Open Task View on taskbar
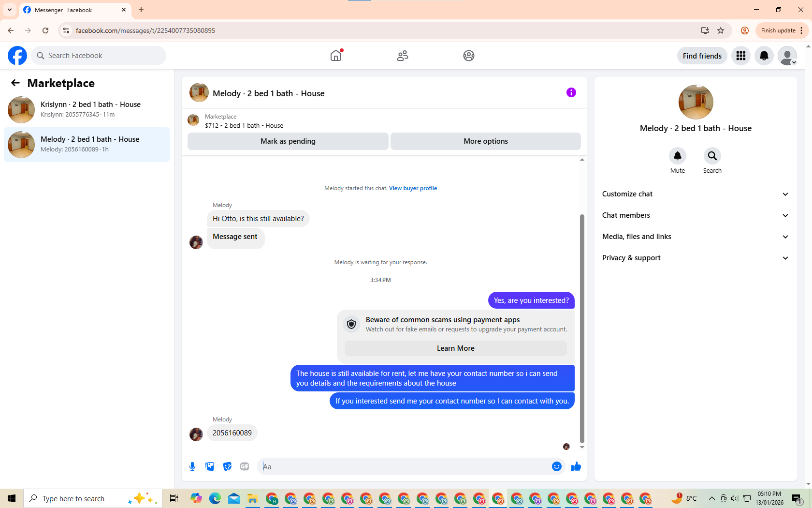The image size is (812, 508). [174, 498]
